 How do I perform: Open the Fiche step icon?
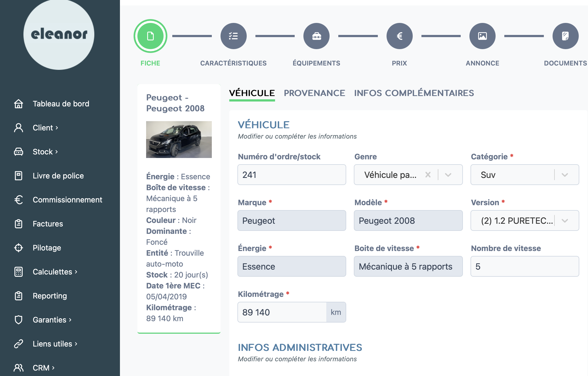[x=150, y=36]
